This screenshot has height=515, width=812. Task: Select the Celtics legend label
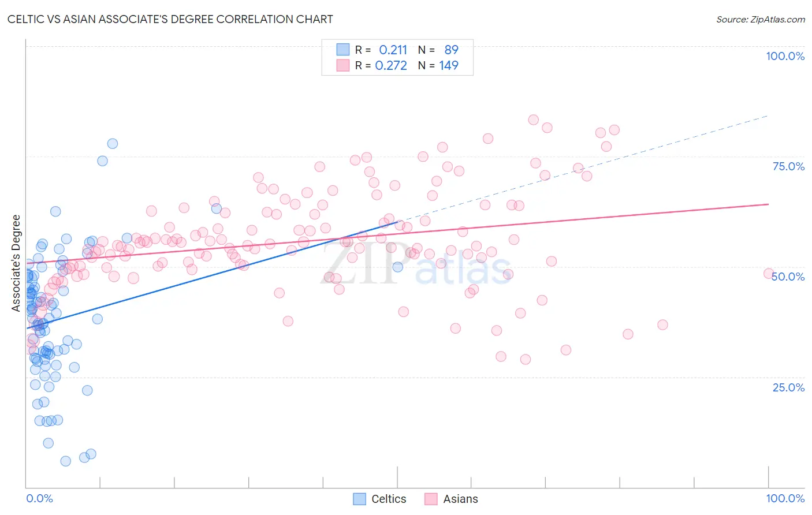pos(389,499)
